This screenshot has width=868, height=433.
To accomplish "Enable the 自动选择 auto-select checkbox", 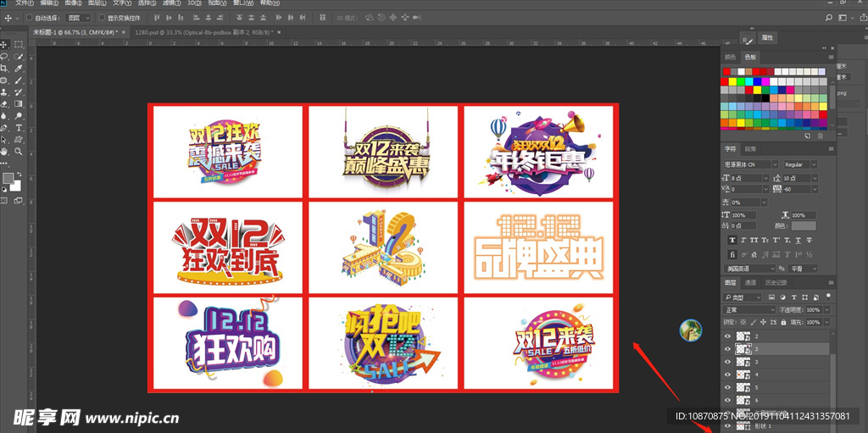I will click(x=30, y=17).
